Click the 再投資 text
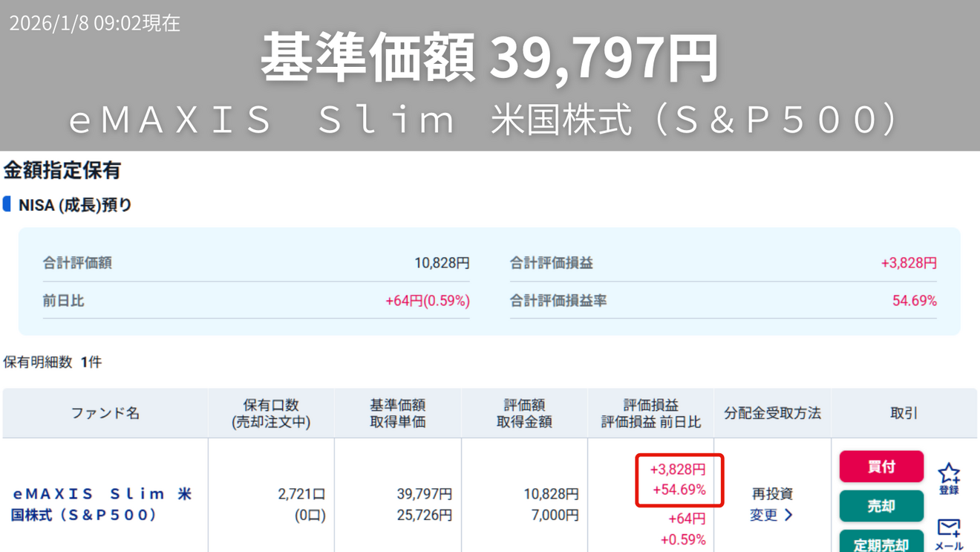 (772, 494)
